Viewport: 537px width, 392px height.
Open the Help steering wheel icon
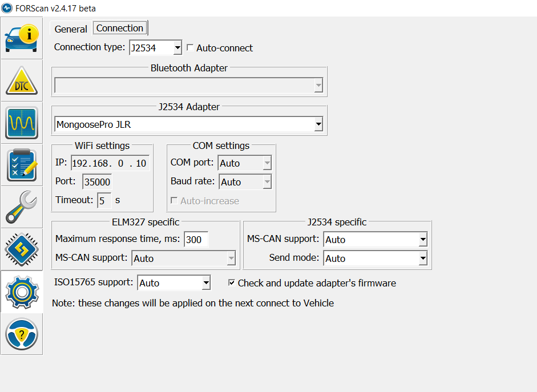pos(21,334)
